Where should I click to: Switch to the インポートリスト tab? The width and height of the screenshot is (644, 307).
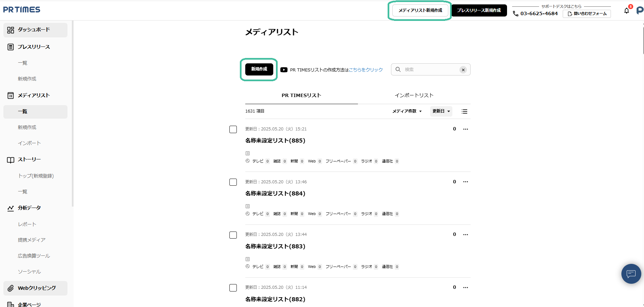coord(414,95)
